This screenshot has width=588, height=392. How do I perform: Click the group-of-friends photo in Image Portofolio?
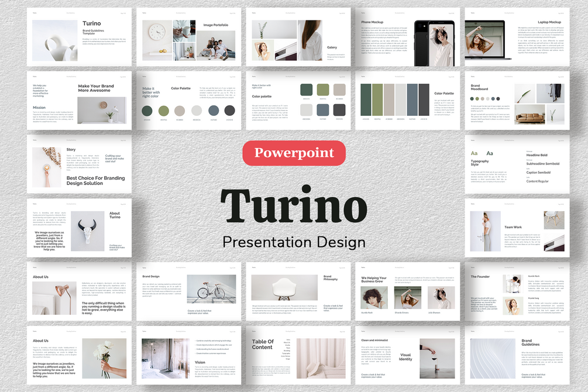216,46
